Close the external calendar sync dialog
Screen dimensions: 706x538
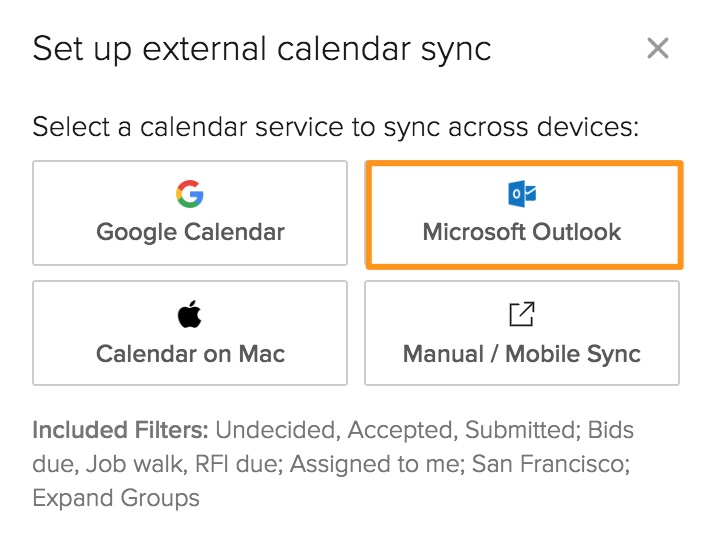pos(657,48)
